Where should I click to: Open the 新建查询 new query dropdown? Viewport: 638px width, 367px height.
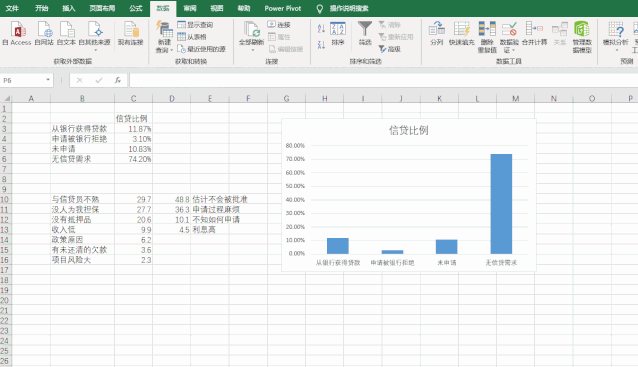[164, 37]
